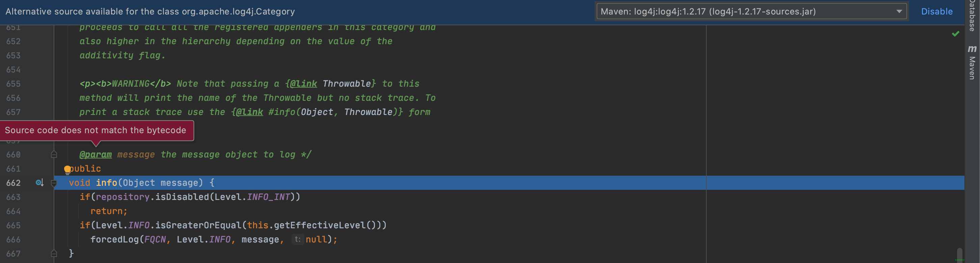Open the Maven log4j sources dropdown

point(751,11)
